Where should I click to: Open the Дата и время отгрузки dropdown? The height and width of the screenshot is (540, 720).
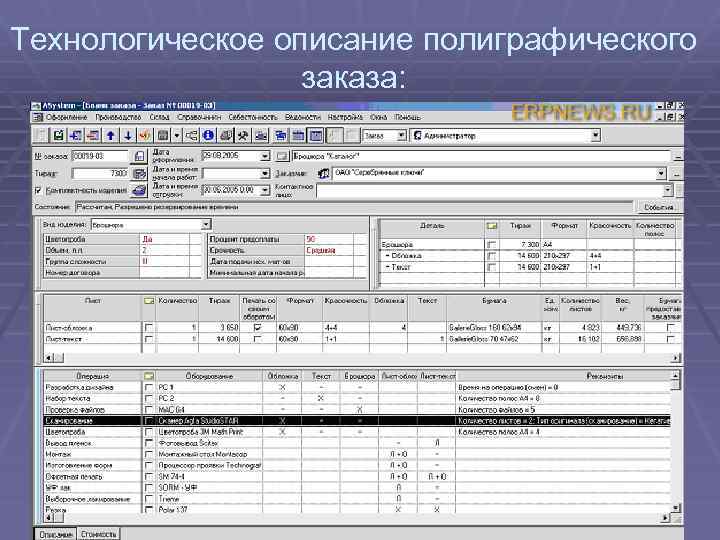coord(265,190)
